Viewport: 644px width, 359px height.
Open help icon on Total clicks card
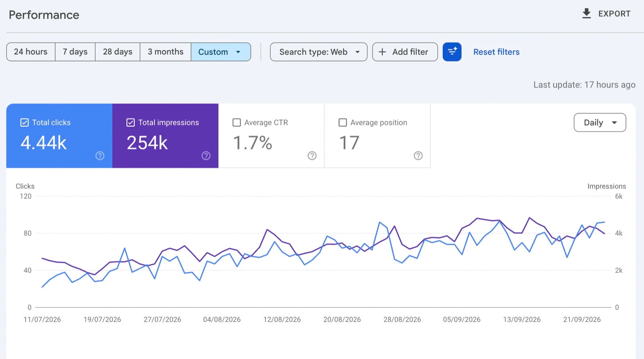[100, 156]
